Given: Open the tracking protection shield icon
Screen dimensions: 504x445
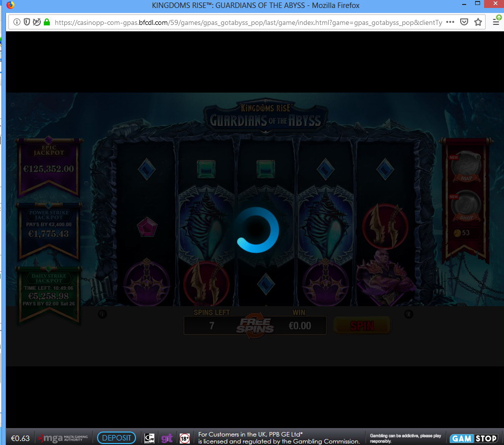Looking at the screenshot, I should coord(27,22).
